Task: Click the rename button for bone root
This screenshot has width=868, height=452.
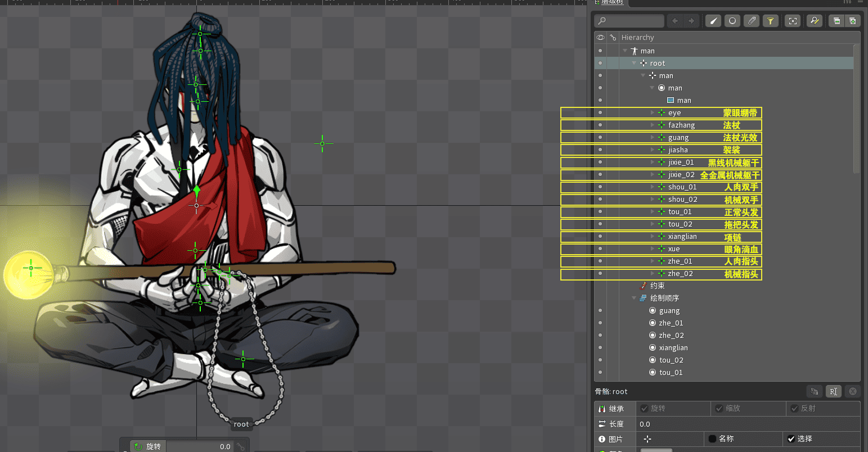Action: (x=833, y=391)
